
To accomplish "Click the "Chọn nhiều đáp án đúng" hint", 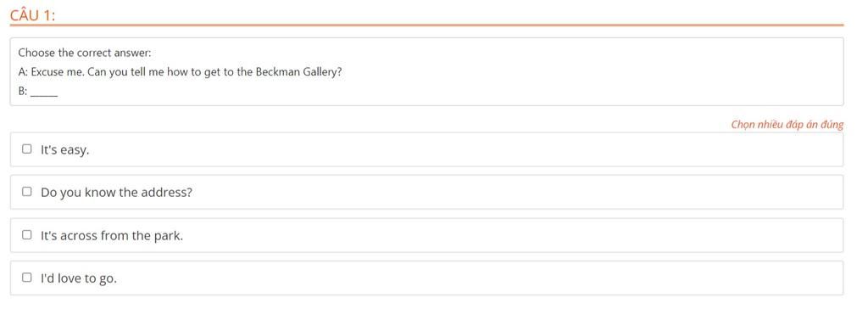I will point(787,124).
